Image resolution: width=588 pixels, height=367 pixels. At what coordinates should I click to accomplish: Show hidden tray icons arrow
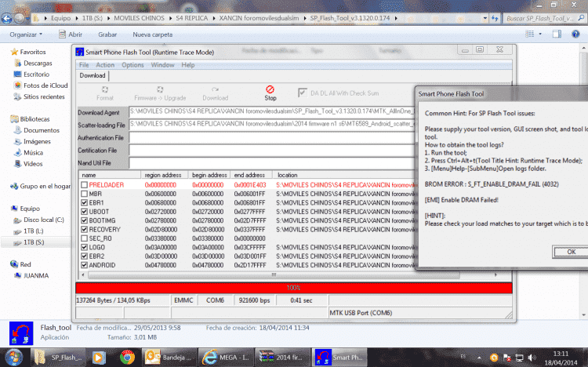[479, 358]
